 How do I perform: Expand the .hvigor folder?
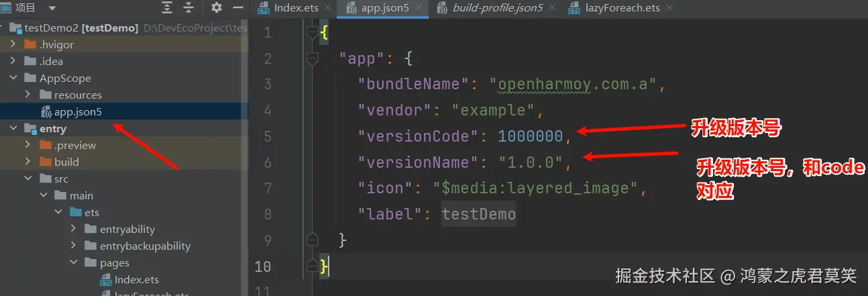13,45
